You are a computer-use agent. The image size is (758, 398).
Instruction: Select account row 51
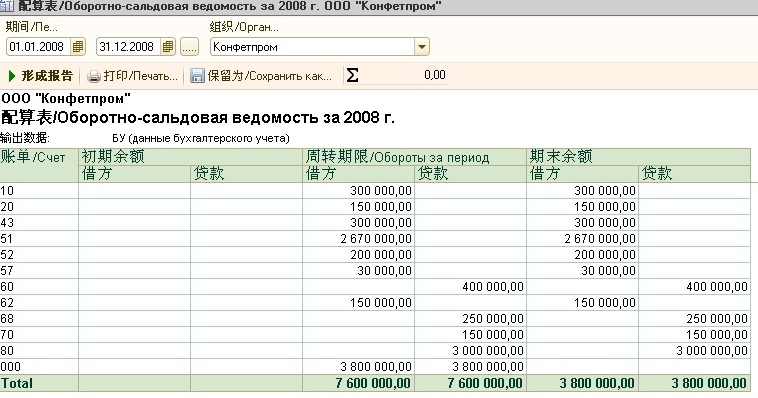coord(375,238)
